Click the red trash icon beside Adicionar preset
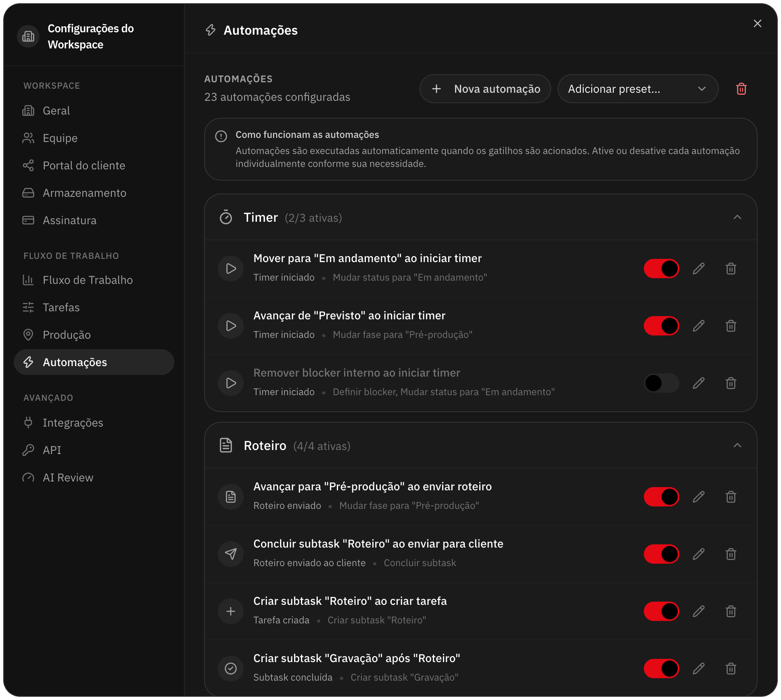This screenshot has width=781, height=700. pyautogui.click(x=741, y=89)
